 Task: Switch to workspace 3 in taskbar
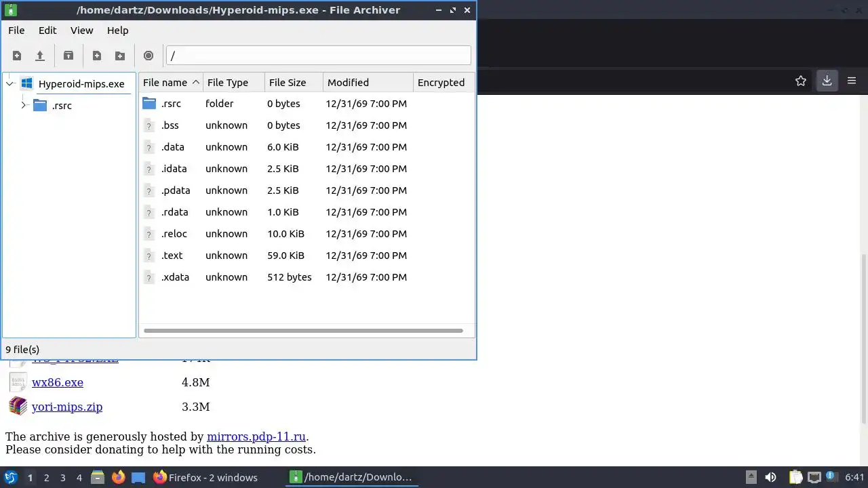[x=62, y=477]
